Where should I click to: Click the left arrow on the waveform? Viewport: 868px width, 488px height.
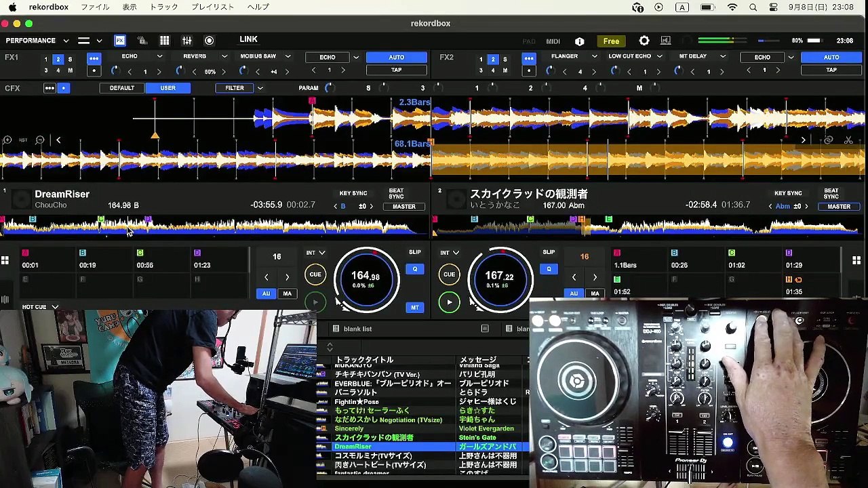click(58, 140)
